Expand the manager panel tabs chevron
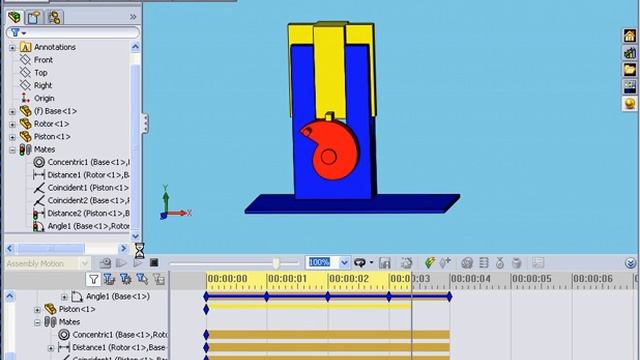 click(133, 17)
